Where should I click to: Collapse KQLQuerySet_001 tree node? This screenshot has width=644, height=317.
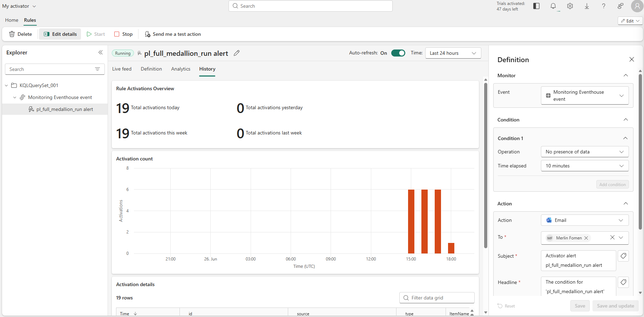click(x=6, y=85)
